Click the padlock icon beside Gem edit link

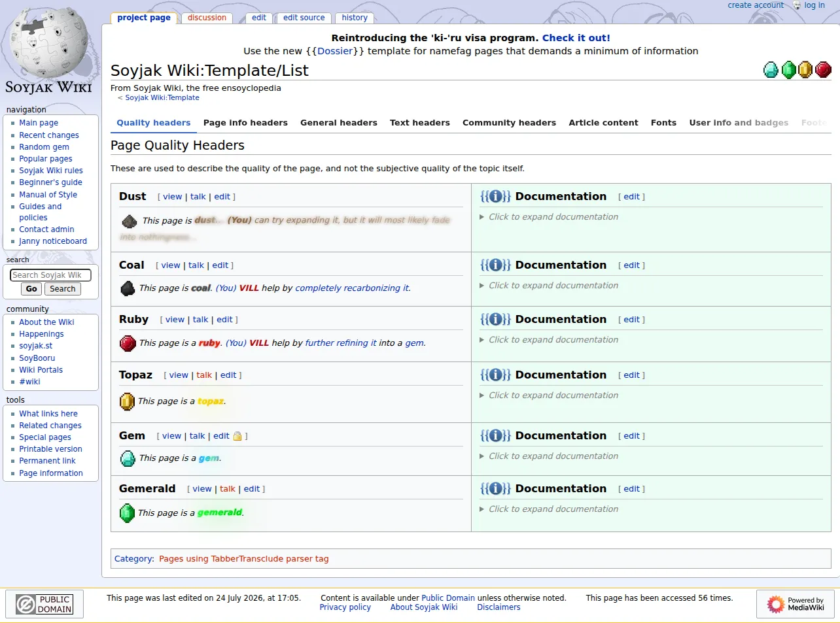[x=237, y=436]
